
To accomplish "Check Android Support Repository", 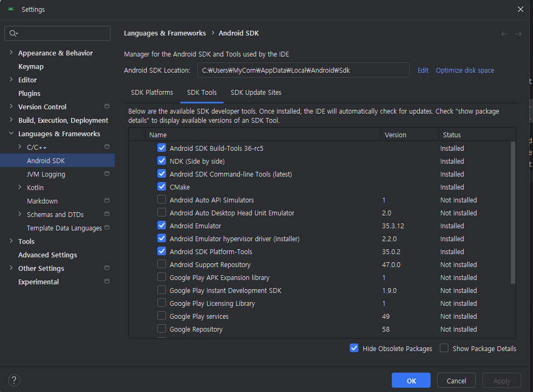I will coord(162,264).
